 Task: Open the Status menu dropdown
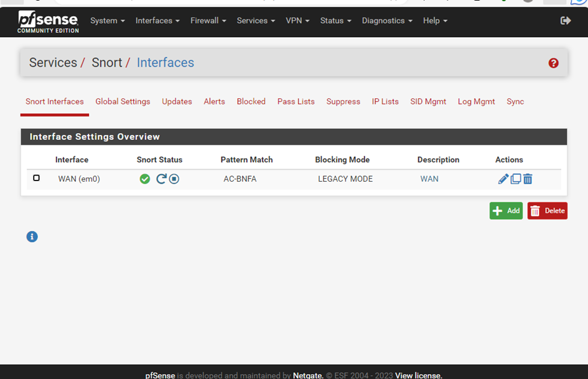point(335,21)
